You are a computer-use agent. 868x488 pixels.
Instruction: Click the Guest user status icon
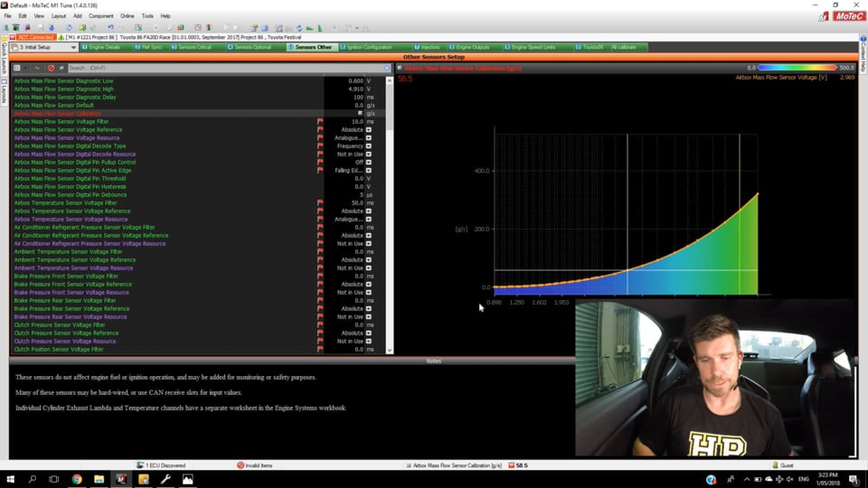pos(775,465)
